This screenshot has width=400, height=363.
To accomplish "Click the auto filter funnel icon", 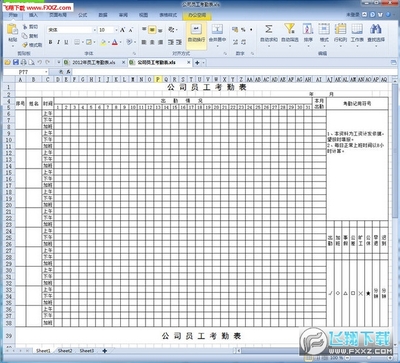I will 289,29.
